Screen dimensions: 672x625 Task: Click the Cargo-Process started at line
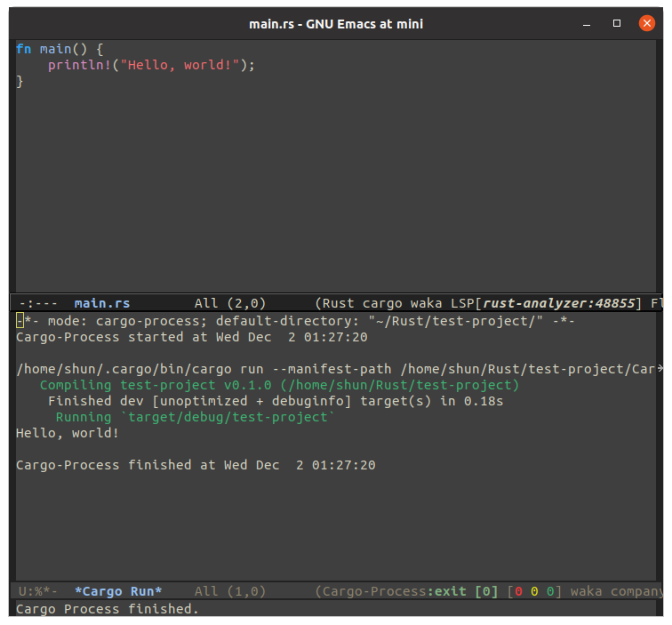(x=192, y=337)
